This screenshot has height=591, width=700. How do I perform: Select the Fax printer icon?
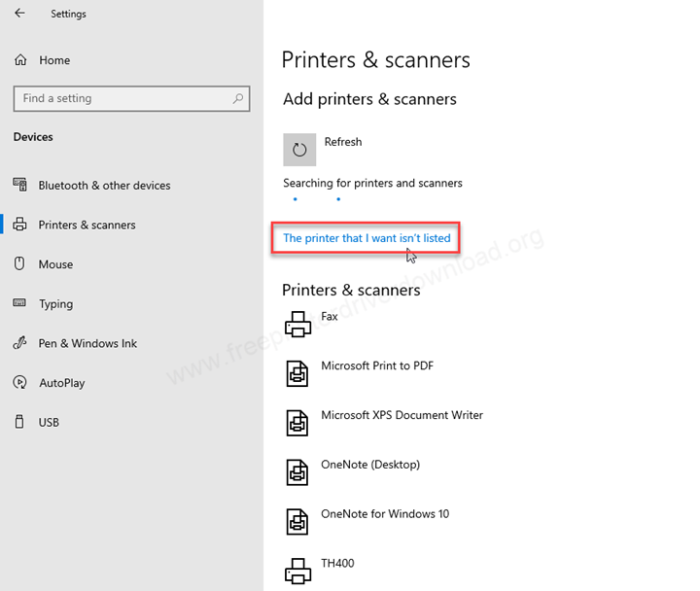click(x=297, y=324)
